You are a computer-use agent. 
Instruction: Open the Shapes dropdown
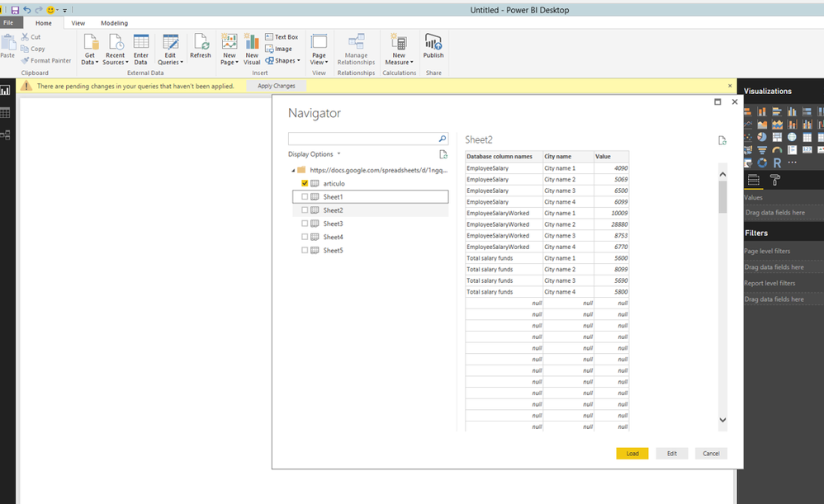tap(282, 61)
